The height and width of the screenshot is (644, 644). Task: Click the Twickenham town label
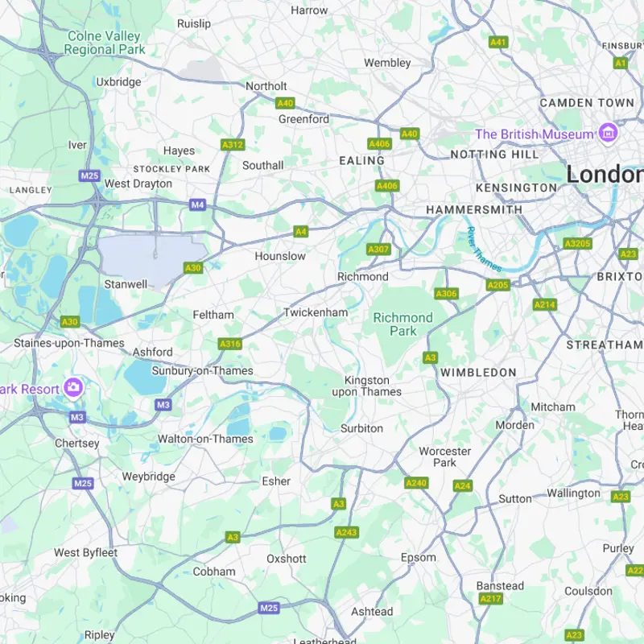click(x=316, y=312)
